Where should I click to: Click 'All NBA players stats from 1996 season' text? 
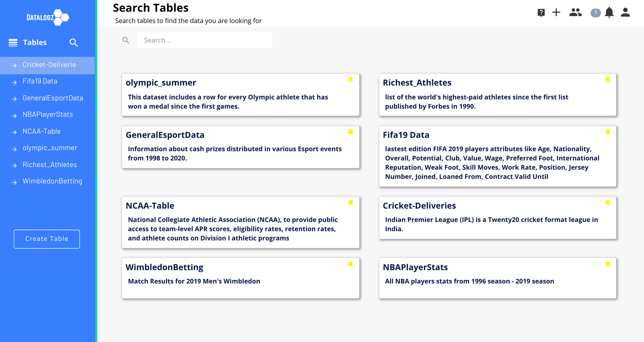point(448,281)
